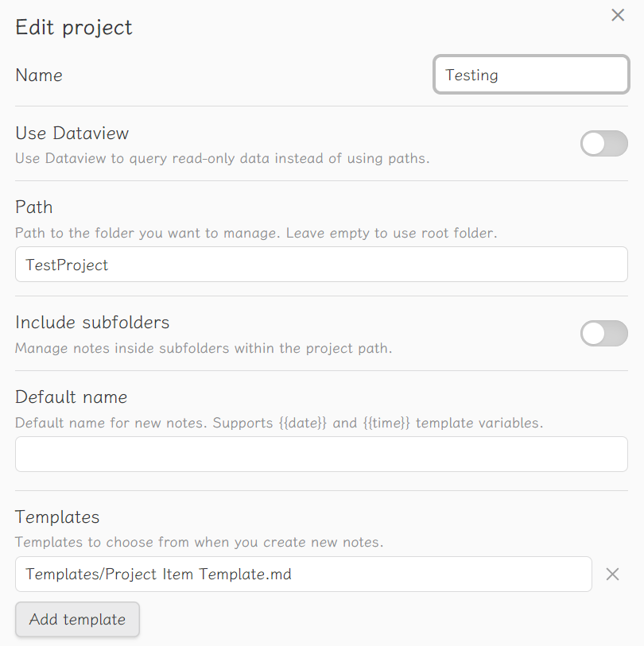The height and width of the screenshot is (646, 644).
Task: Focus the empty Default name field
Action: (321, 454)
